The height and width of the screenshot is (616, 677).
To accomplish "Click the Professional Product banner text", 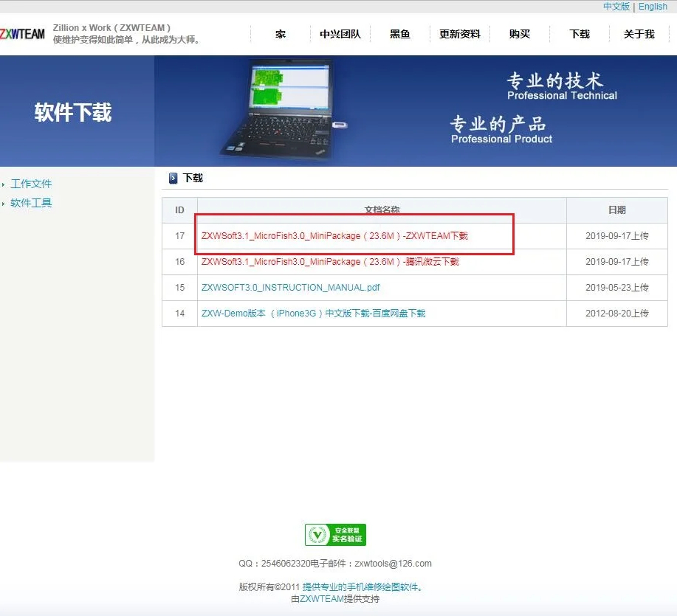I will pos(502,139).
